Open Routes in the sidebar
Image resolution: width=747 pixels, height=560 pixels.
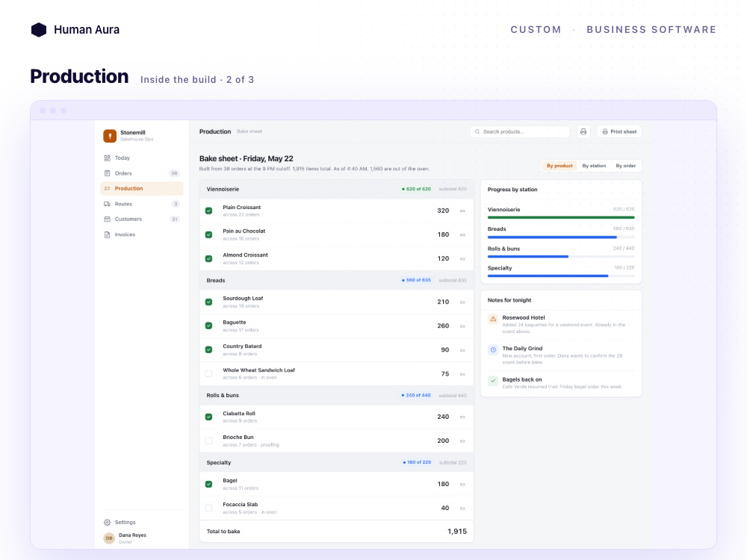tap(141, 204)
